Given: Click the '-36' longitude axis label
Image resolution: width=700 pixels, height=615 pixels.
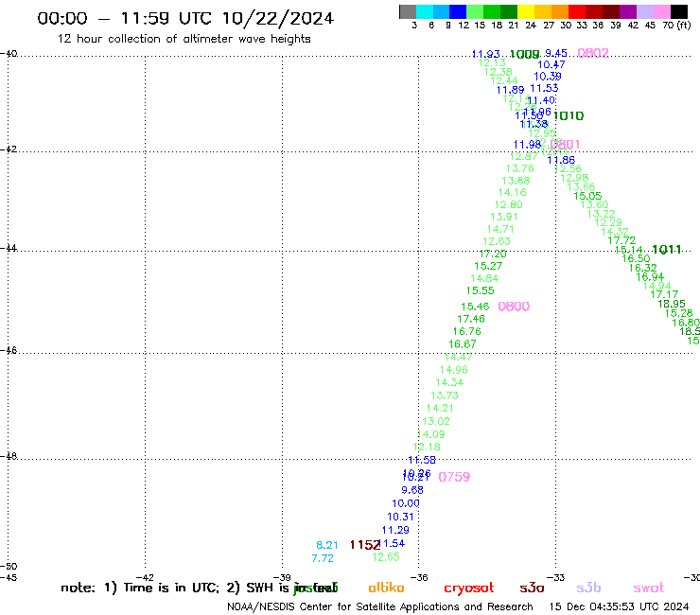Looking at the screenshot, I should click(x=419, y=577).
